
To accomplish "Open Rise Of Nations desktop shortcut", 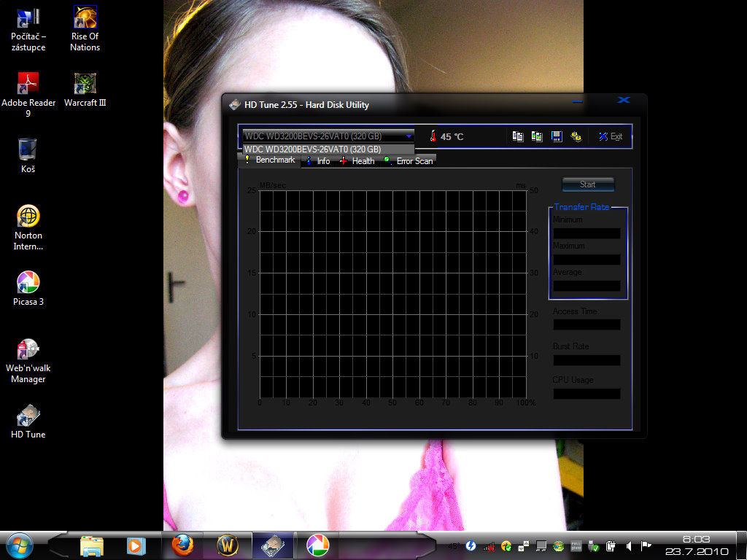I will 85,29.
